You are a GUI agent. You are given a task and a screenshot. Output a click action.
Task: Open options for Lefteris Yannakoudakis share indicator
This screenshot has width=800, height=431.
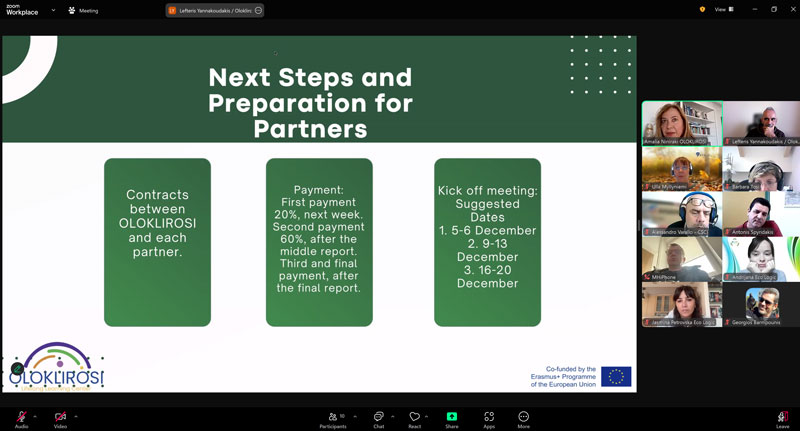tap(258, 10)
